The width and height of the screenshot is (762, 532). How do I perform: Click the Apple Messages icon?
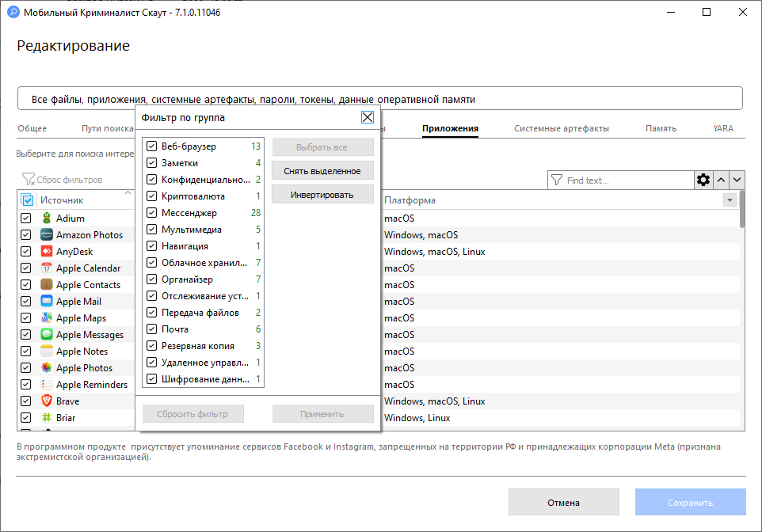click(x=47, y=335)
